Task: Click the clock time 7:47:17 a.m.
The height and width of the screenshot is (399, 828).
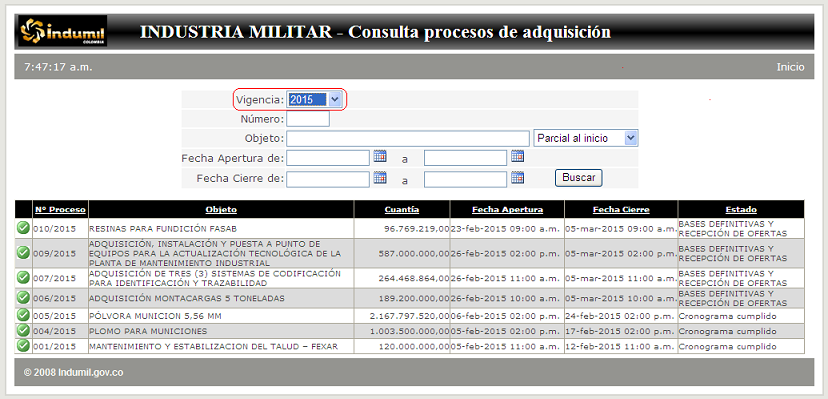Action: tap(59, 67)
